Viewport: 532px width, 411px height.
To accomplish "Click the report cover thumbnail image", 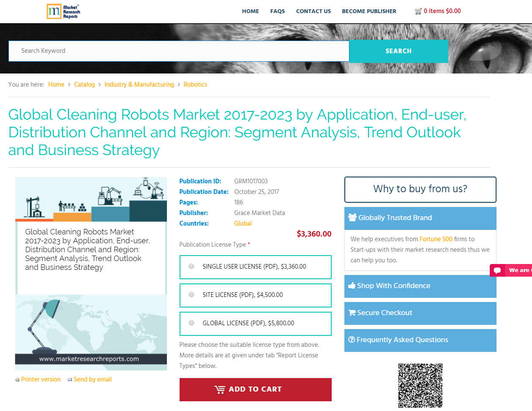I will pyautogui.click(x=91, y=274).
